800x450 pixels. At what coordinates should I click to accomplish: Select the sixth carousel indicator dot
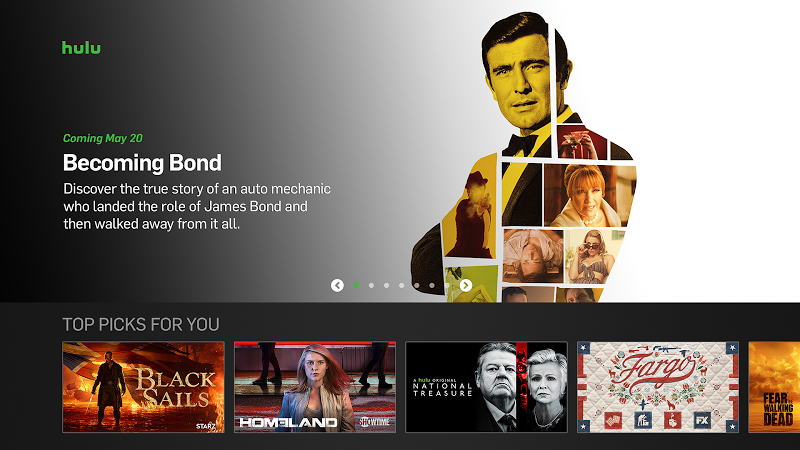coord(432,285)
